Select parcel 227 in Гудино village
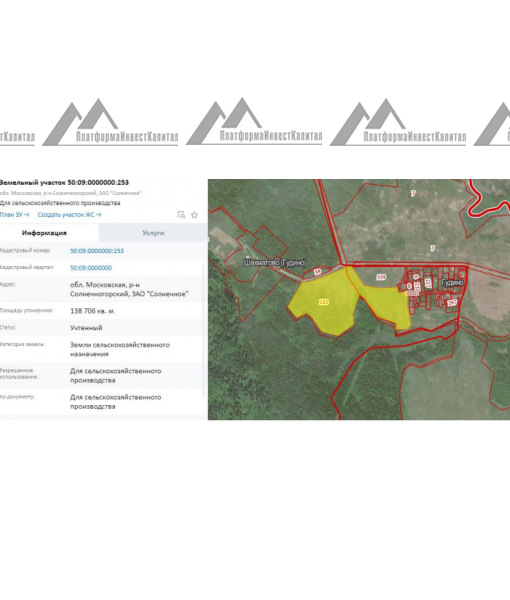Image resolution: width=510 pixels, height=600 pixels. click(x=428, y=283)
